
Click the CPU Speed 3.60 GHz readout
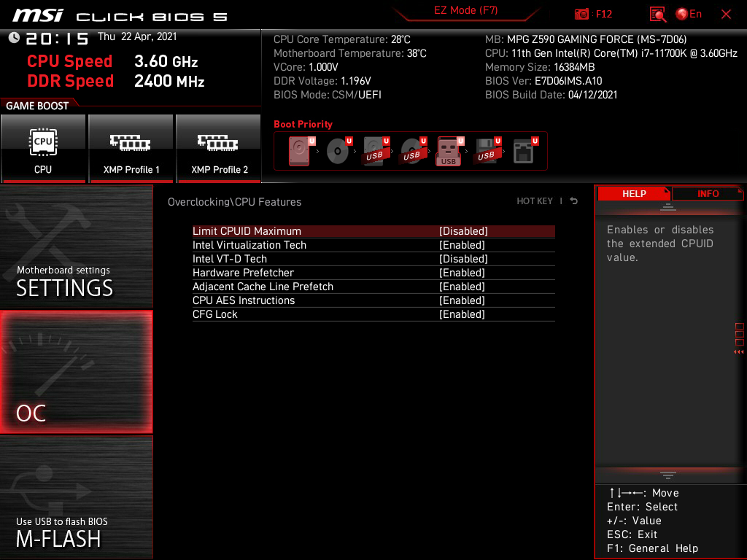point(112,61)
